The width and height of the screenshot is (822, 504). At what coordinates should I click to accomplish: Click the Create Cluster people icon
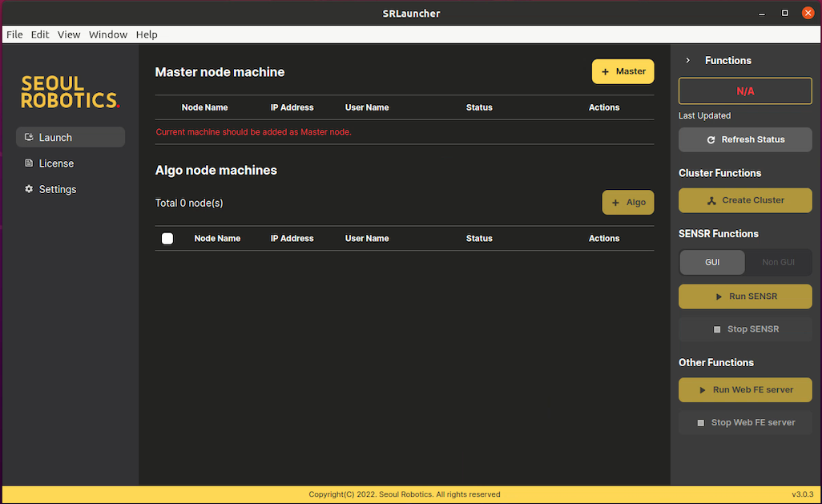point(712,200)
